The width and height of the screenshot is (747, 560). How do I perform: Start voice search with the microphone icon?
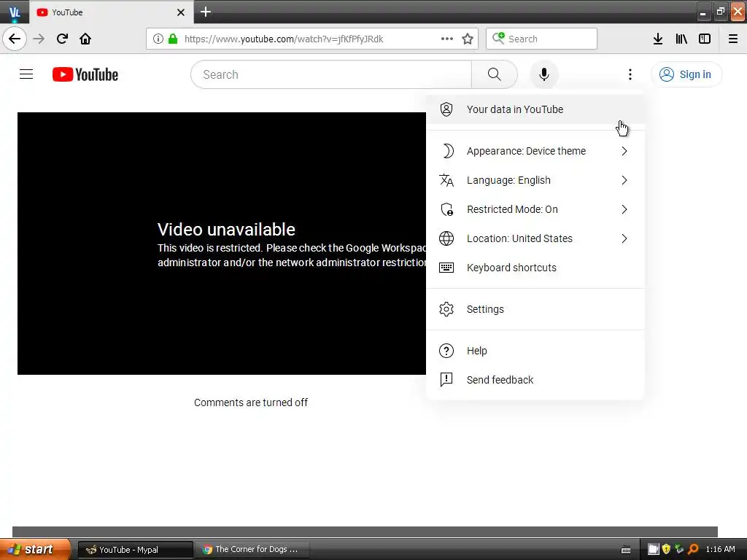[x=544, y=74]
